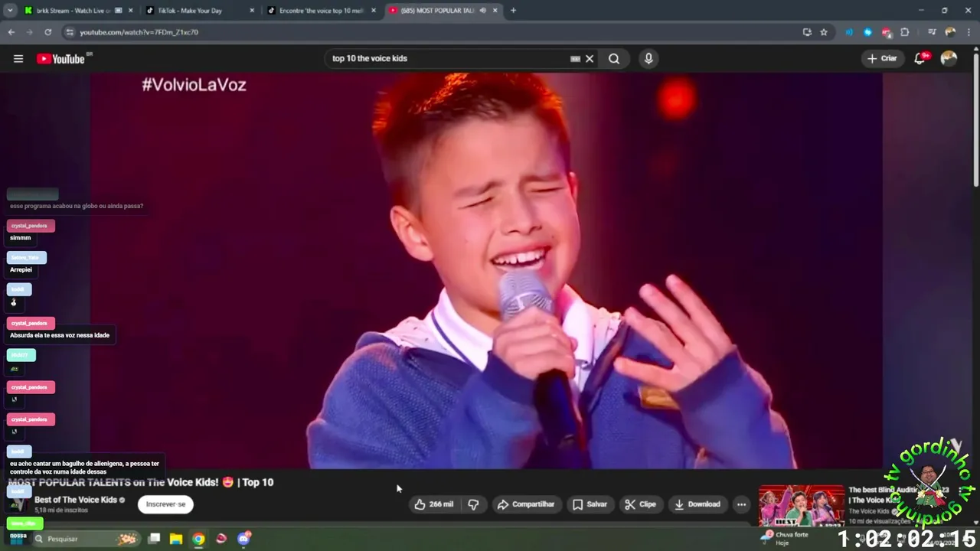Screen dimensions: 980x551
Task: Save video with the Salvar button
Action: click(x=590, y=504)
